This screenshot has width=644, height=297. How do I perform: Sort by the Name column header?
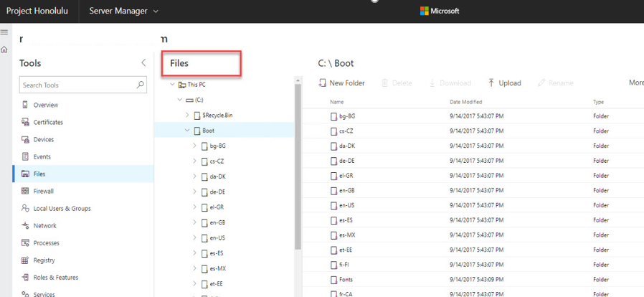pos(337,102)
